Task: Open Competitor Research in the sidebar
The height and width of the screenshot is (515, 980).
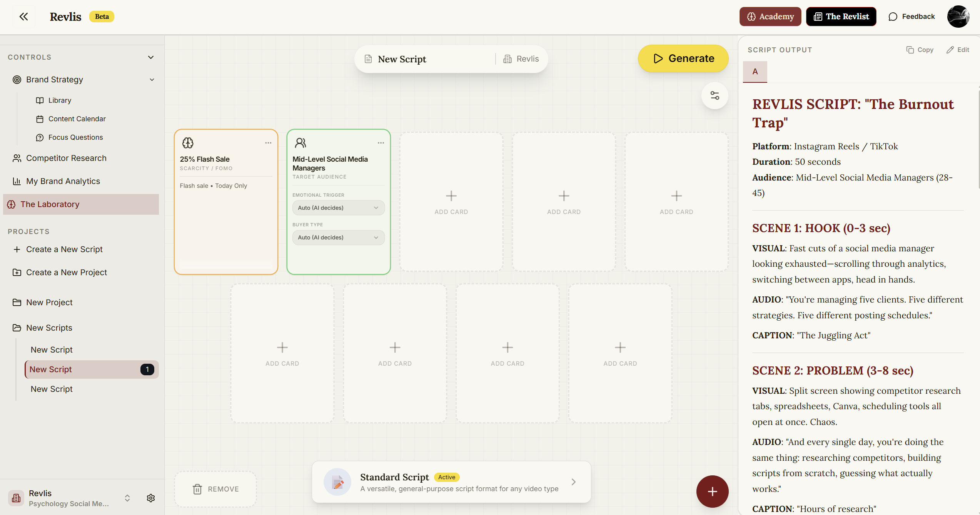Action: tap(66, 158)
